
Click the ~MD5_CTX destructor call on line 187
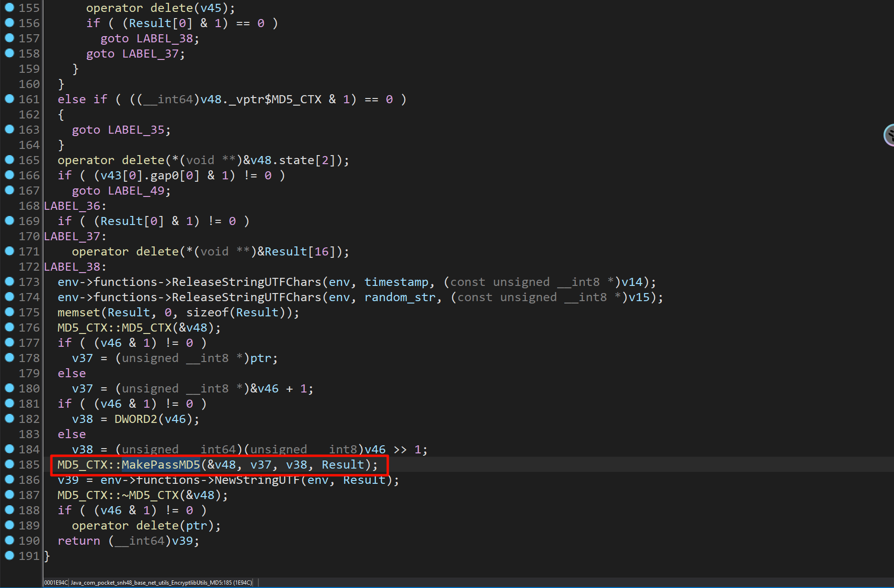[149, 495]
